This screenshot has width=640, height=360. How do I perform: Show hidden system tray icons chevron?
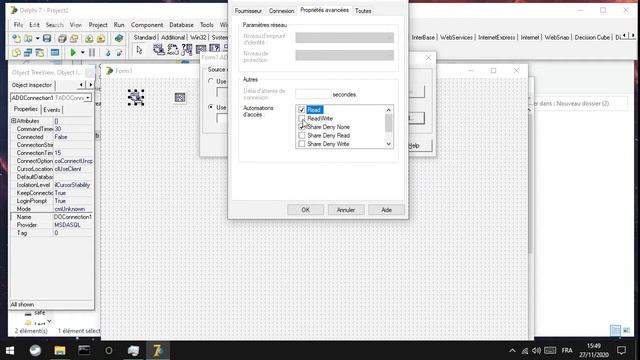512,351
